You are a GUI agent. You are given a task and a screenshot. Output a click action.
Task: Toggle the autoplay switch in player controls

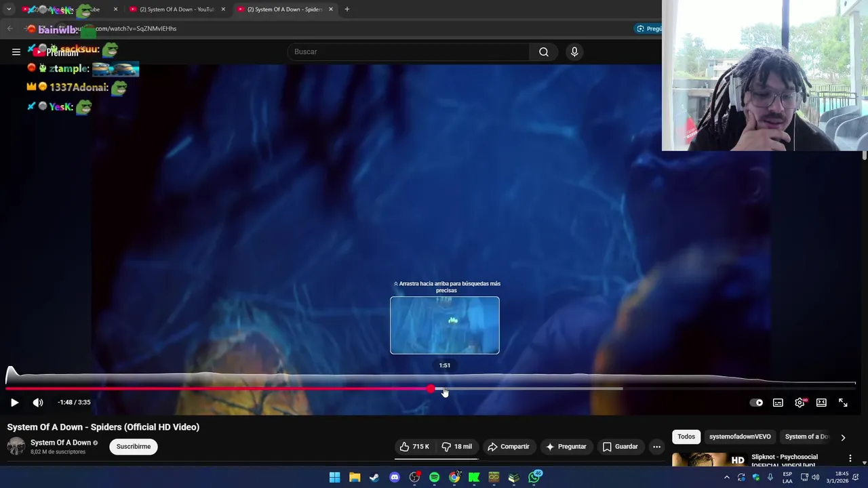pyautogui.click(x=756, y=403)
